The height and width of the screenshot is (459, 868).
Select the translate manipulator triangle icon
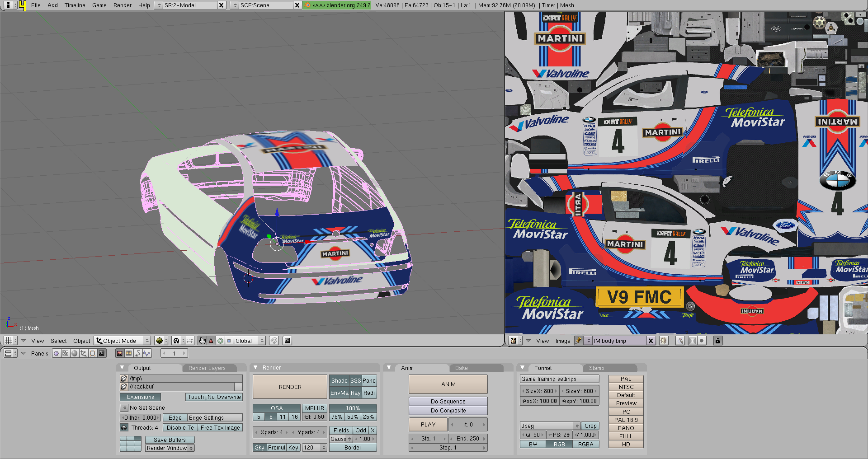[211, 341]
